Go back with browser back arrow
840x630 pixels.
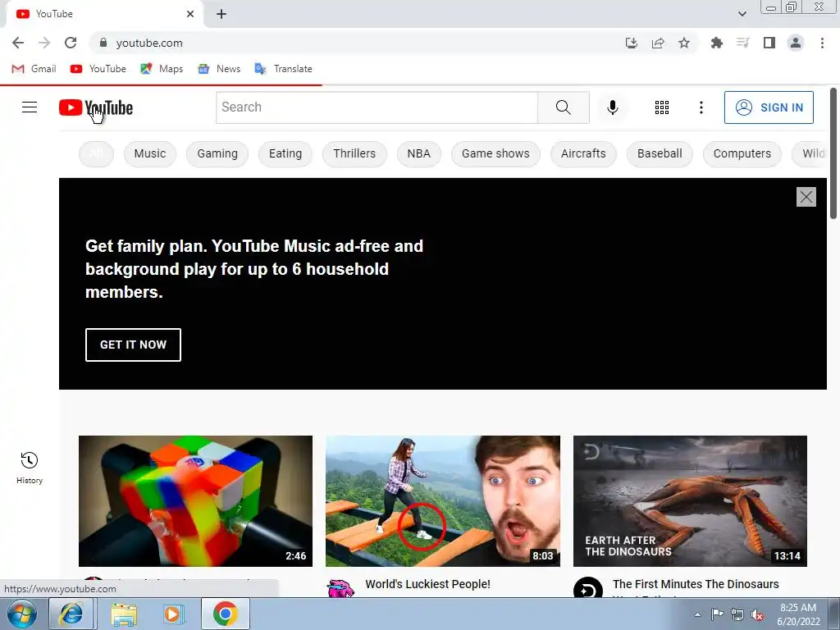point(18,43)
